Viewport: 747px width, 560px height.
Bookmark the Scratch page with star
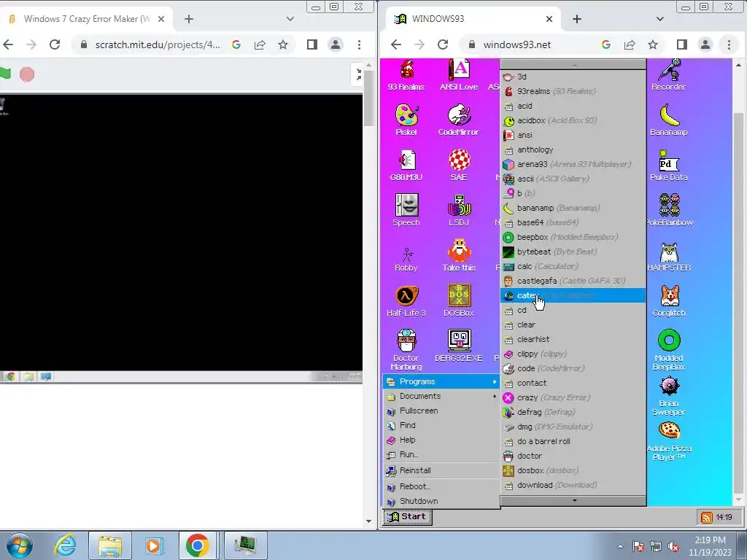(283, 44)
